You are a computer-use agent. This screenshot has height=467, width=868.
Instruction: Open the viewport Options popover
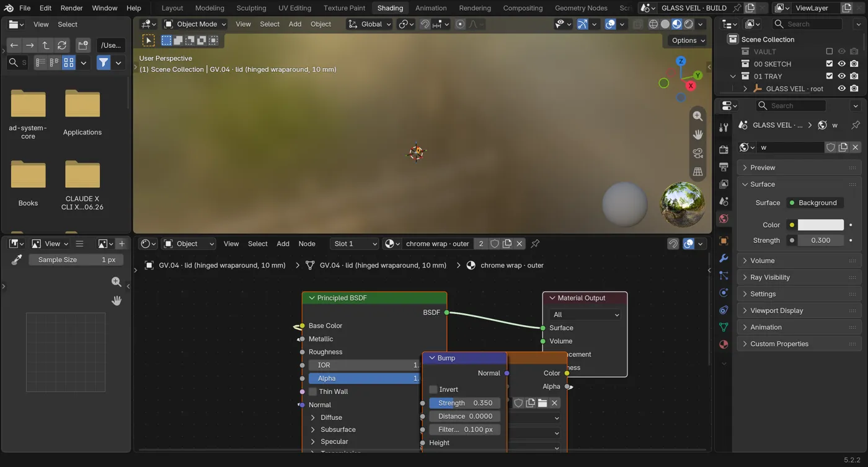[x=688, y=40]
